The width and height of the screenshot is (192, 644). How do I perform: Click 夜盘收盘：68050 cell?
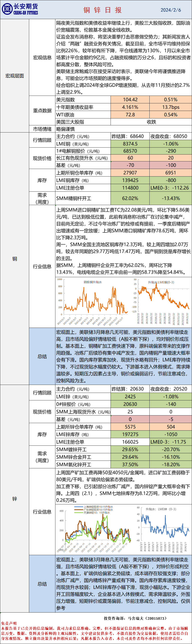[171, 136]
